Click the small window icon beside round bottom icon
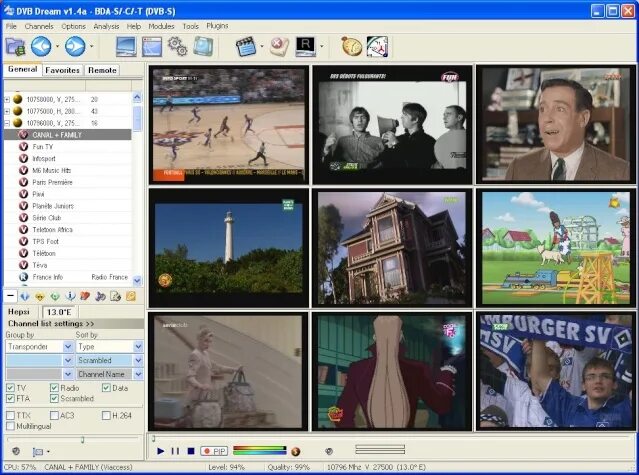The height and width of the screenshot is (475, 639). tap(37, 451)
